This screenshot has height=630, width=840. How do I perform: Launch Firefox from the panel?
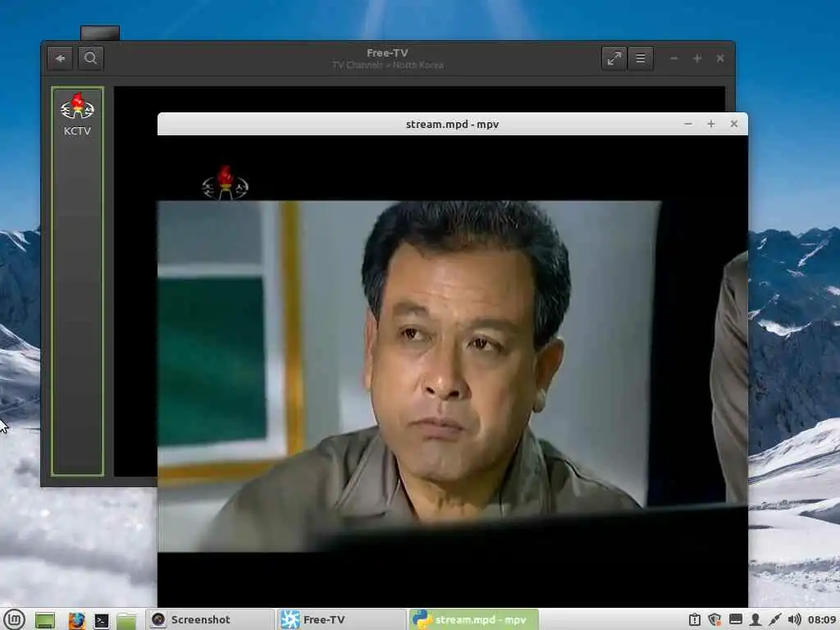[x=76, y=620]
